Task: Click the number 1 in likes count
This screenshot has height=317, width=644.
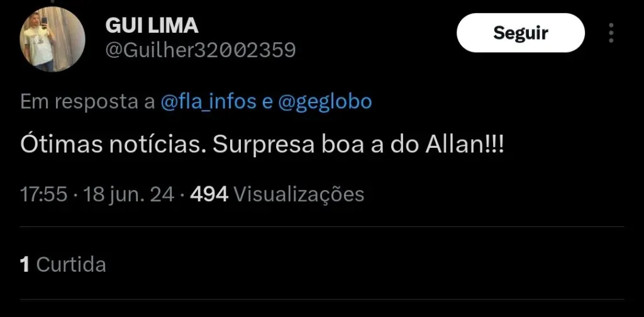Action: pyautogui.click(x=25, y=264)
